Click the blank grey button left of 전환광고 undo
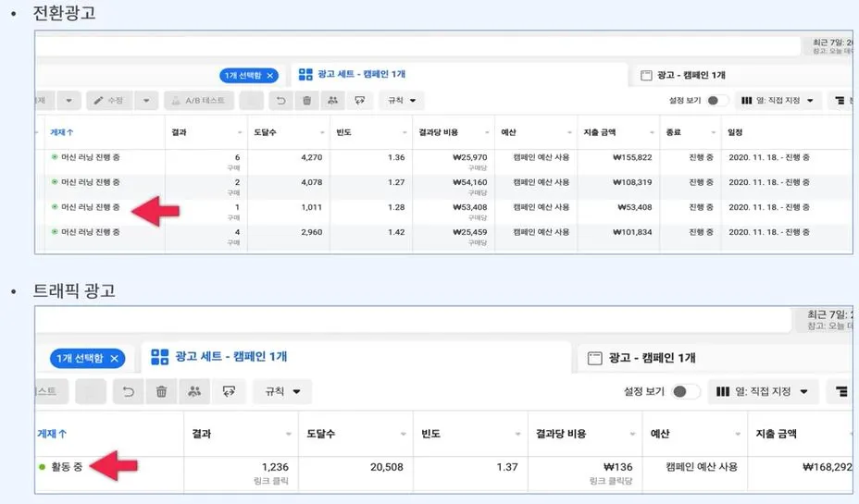The width and height of the screenshot is (859, 504). click(252, 101)
